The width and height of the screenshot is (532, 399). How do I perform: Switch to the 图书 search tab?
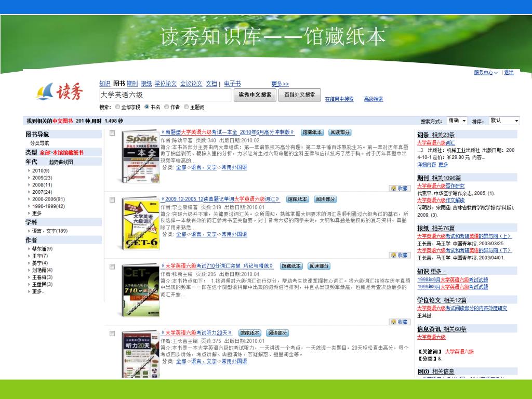[119, 84]
